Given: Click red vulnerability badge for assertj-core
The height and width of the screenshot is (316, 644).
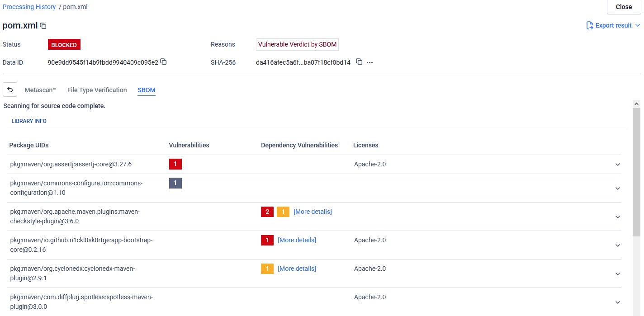Looking at the screenshot, I should [x=175, y=164].
